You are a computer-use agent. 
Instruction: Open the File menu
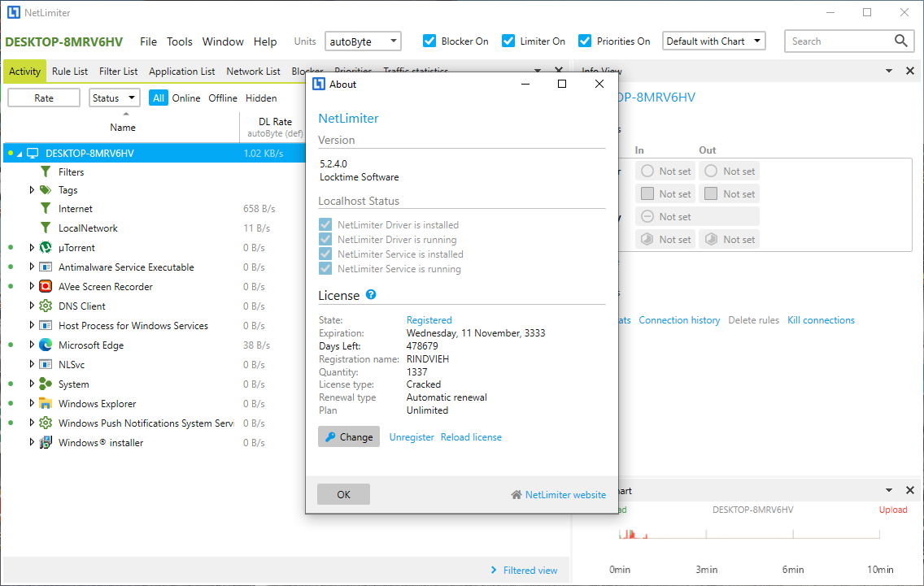[x=149, y=41]
